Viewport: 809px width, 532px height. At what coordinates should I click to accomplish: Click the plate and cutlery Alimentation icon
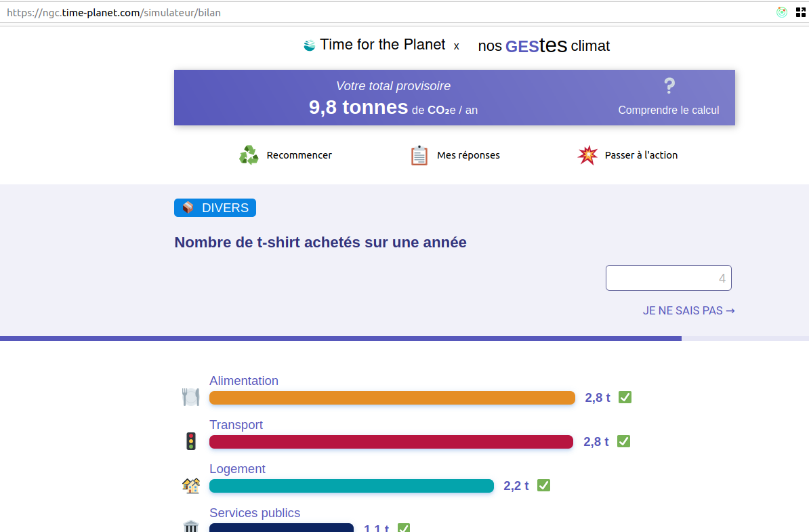(191, 397)
